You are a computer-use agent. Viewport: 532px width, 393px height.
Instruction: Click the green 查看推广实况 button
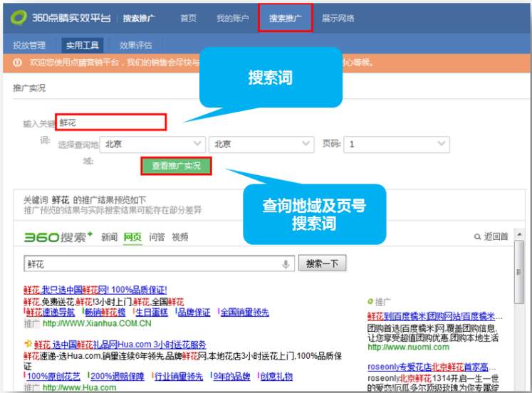point(176,166)
